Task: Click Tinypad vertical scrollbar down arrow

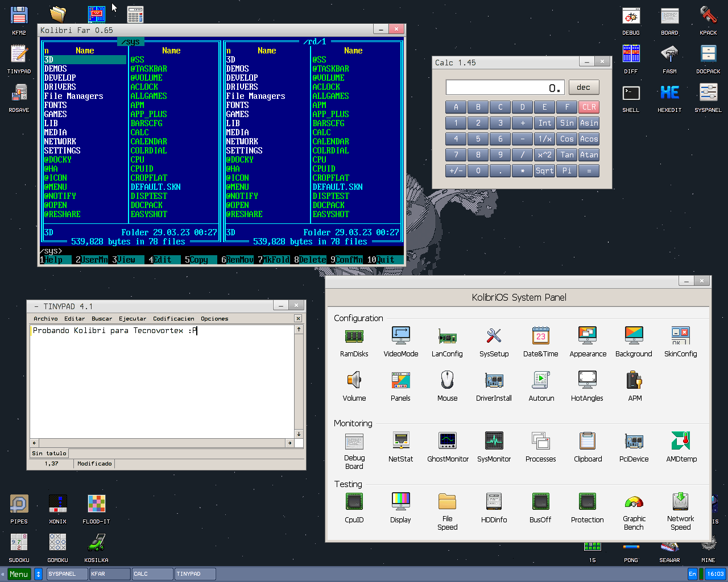Action: [299, 434]
